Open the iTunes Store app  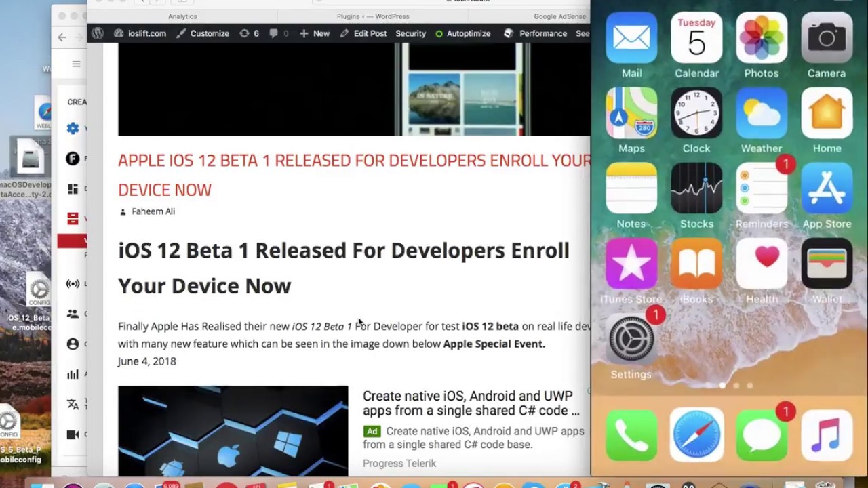(631, 263)
